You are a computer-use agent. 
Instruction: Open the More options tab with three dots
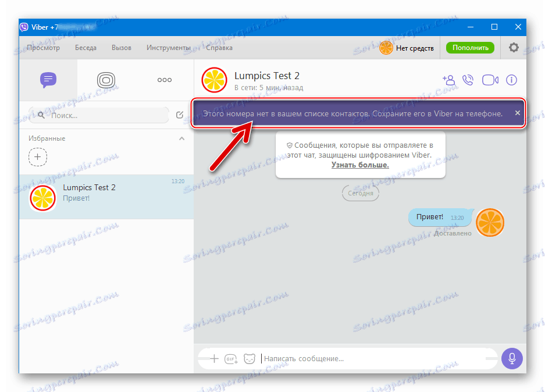pyautogui.click(x=164, y=80)
